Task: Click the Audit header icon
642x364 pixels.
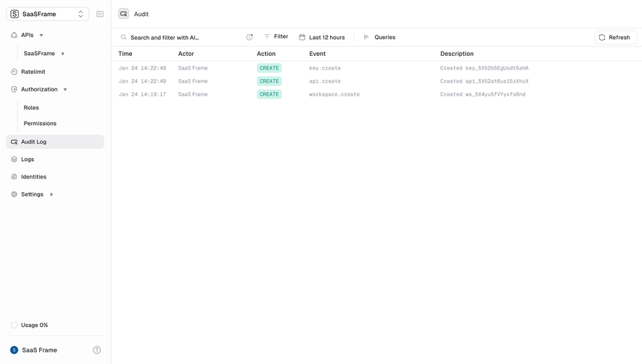Action: point(123,14)
